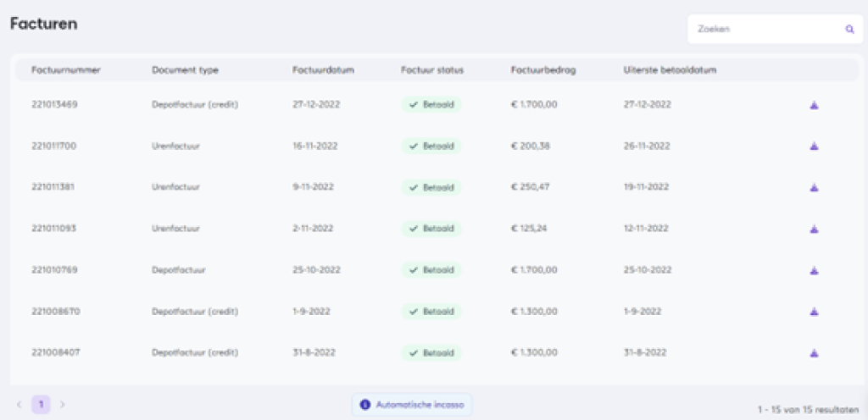This screenshot has height=420, width=868.
Task: Download invoice 221011700
Action: pos(814,146)
